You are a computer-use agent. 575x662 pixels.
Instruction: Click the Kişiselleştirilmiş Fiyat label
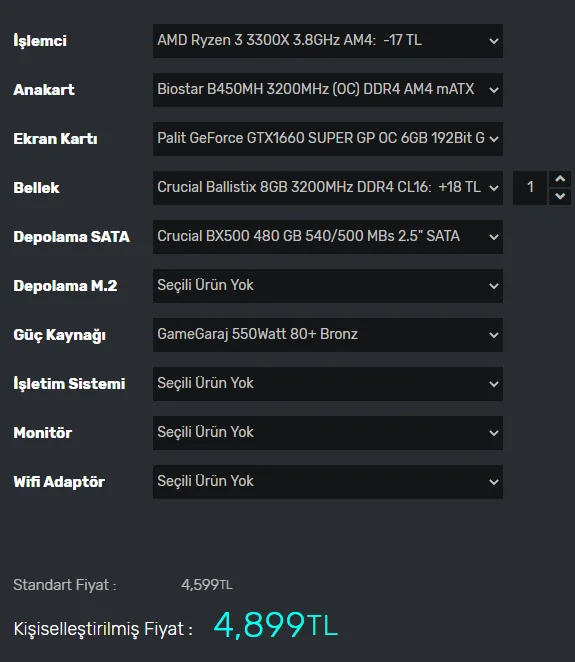(x=103, y=629)
